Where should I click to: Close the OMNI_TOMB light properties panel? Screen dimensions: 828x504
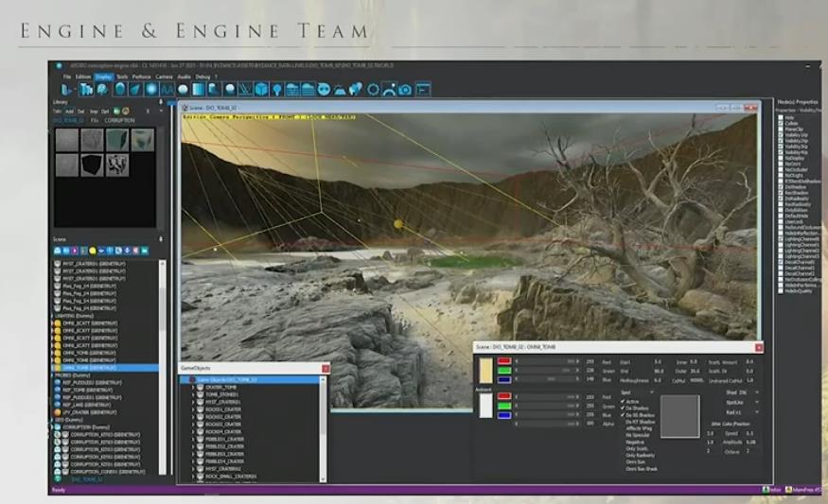(x=759, y=347)
